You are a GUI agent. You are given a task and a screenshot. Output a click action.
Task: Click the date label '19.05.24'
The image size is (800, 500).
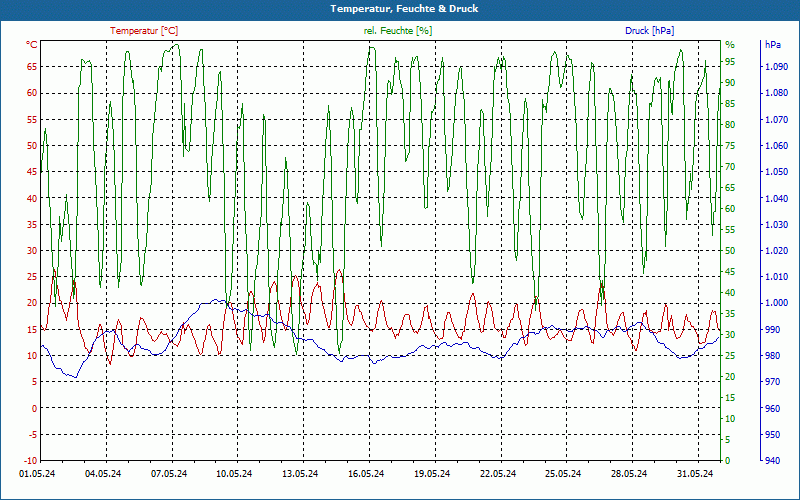[x=432, y=474]
